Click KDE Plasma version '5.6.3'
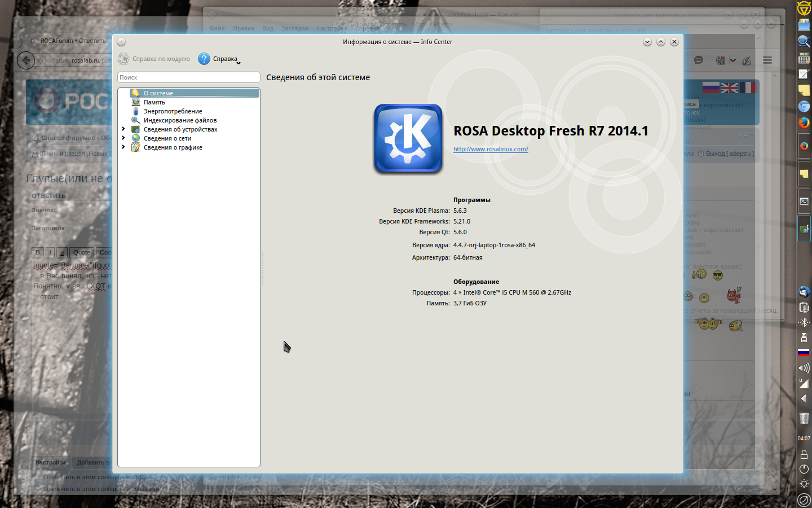 460,211
